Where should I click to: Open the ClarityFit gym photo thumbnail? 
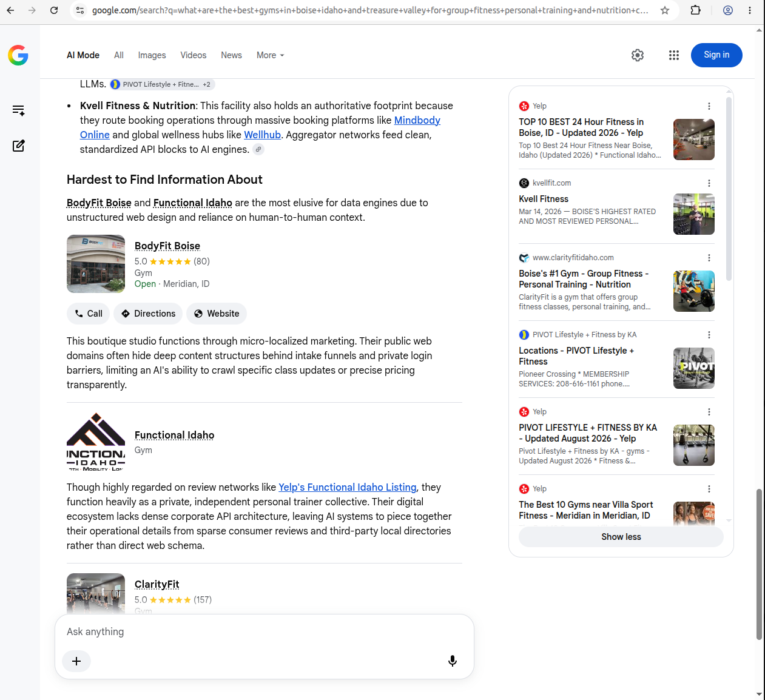coord(96,594)
